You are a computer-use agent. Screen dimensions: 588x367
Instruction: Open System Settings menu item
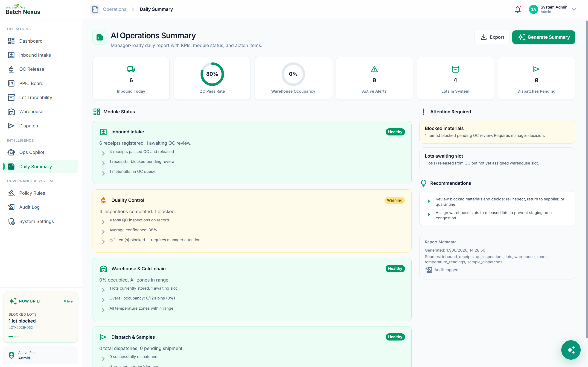click(41, 221)
